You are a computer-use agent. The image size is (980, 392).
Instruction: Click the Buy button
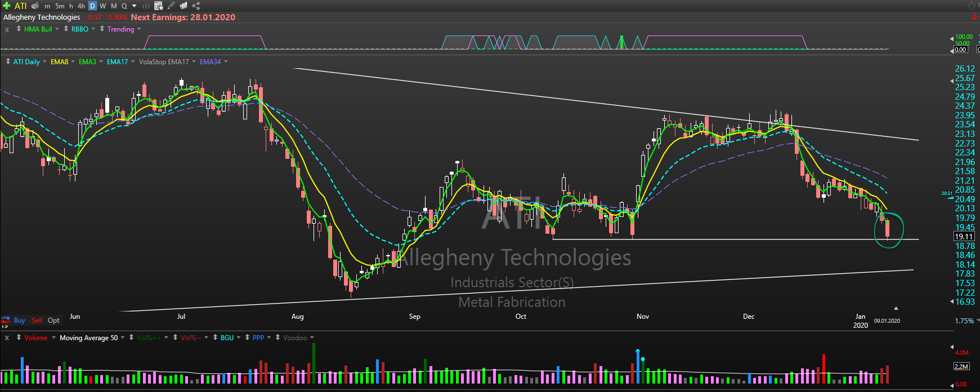coord(19,320)
